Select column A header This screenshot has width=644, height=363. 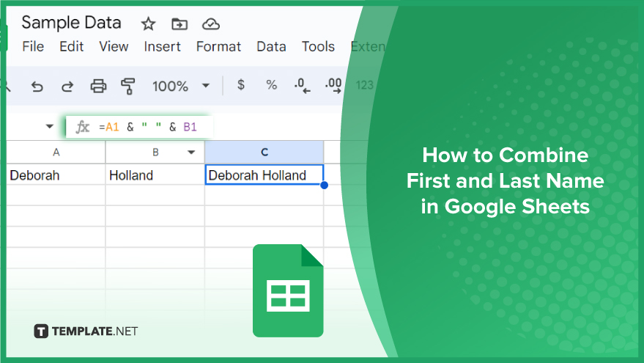[x=56, y=152]
